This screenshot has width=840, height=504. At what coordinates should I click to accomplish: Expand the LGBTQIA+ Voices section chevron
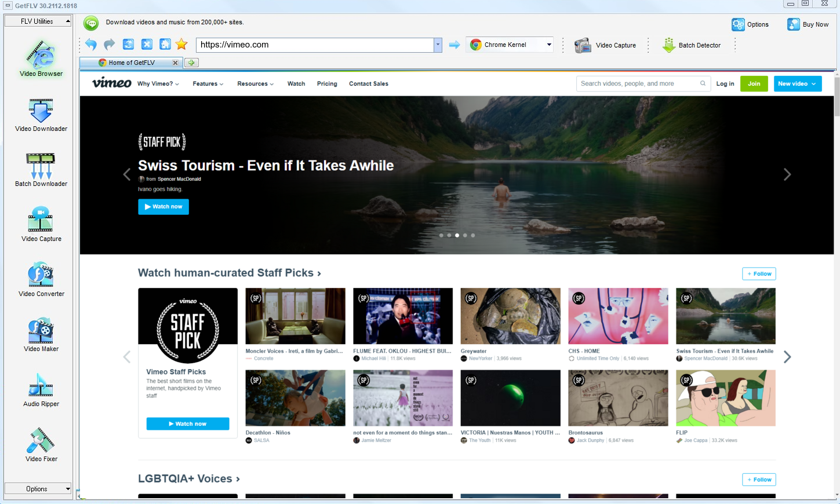238,479
